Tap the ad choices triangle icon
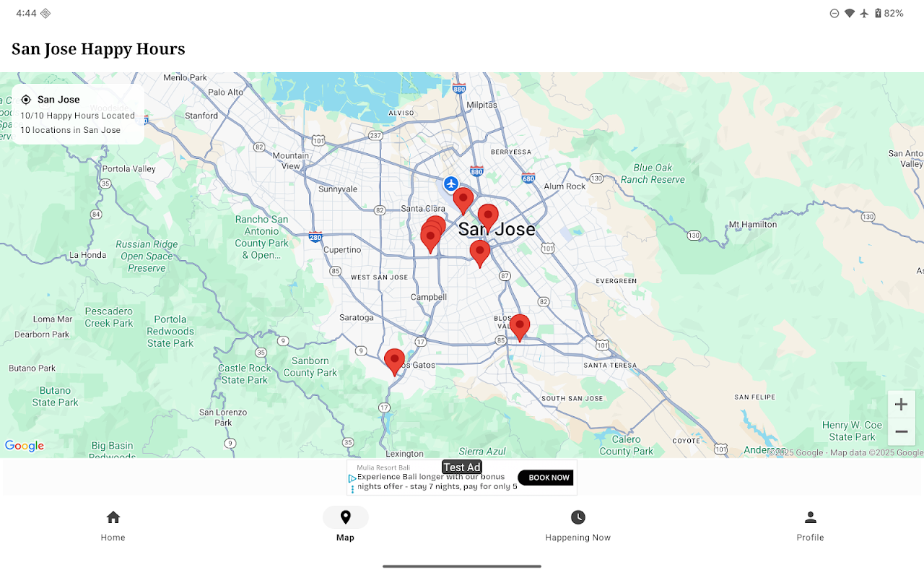This screenshot has width=924, height=578. tap(352, 478)
